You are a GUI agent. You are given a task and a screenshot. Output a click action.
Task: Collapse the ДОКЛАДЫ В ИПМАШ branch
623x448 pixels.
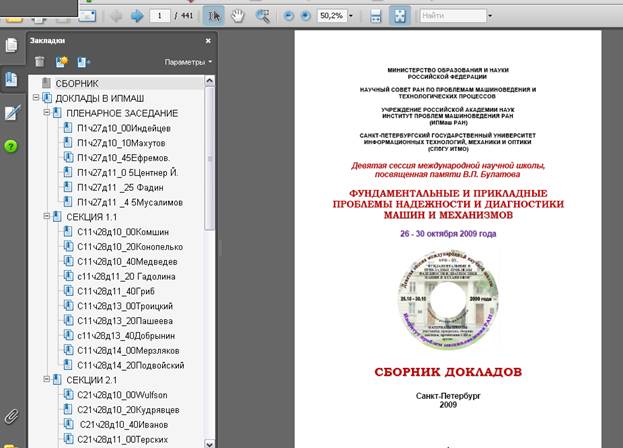[x=36, y=97]
